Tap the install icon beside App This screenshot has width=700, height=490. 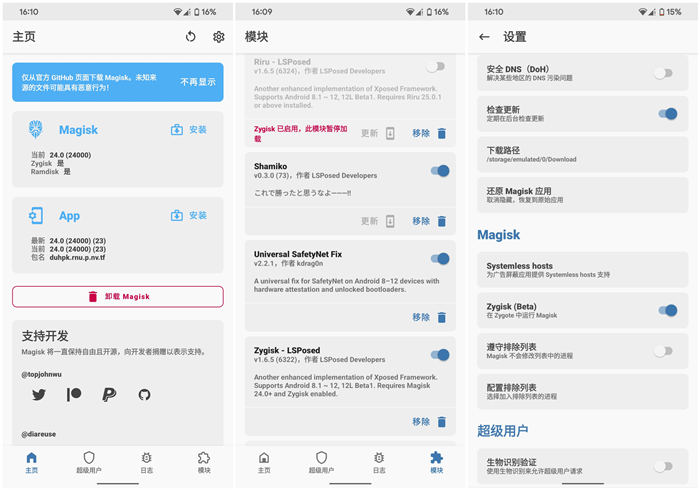(177, 216)
